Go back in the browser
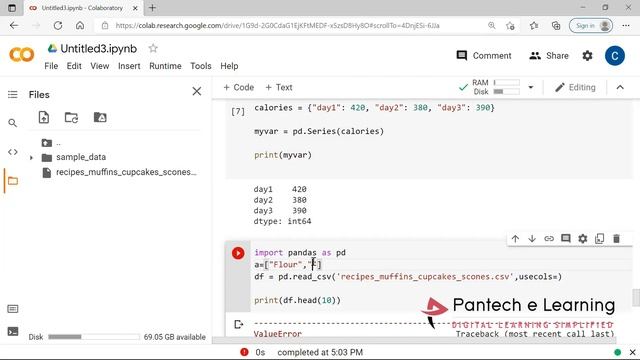This screenshot has width=640, height=360. pyautogui.click(x=14, y=25)
